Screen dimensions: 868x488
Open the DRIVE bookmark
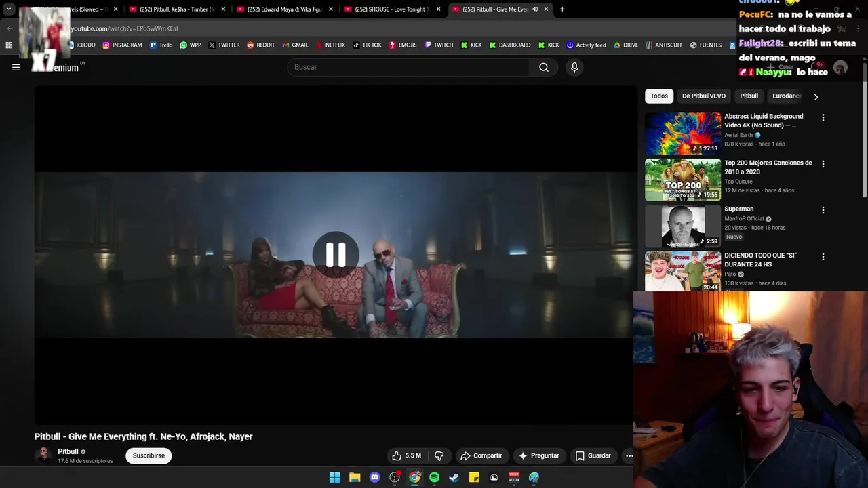click(626, 45)
